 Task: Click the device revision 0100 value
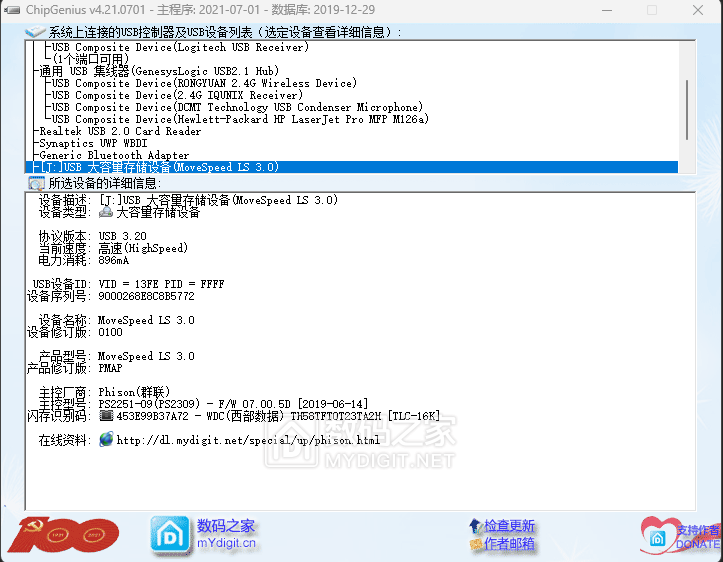coord(110,332)
